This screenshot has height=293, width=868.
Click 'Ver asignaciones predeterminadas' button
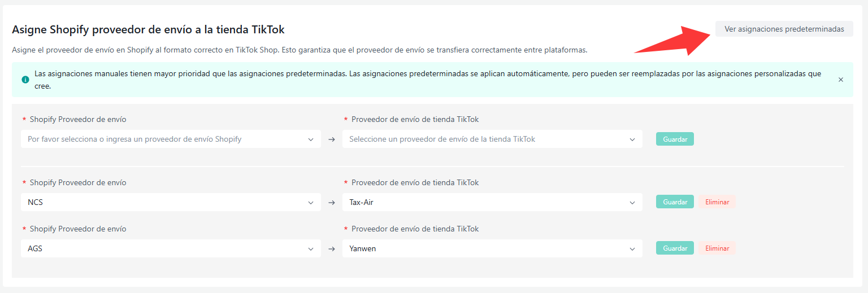(784, 29)
